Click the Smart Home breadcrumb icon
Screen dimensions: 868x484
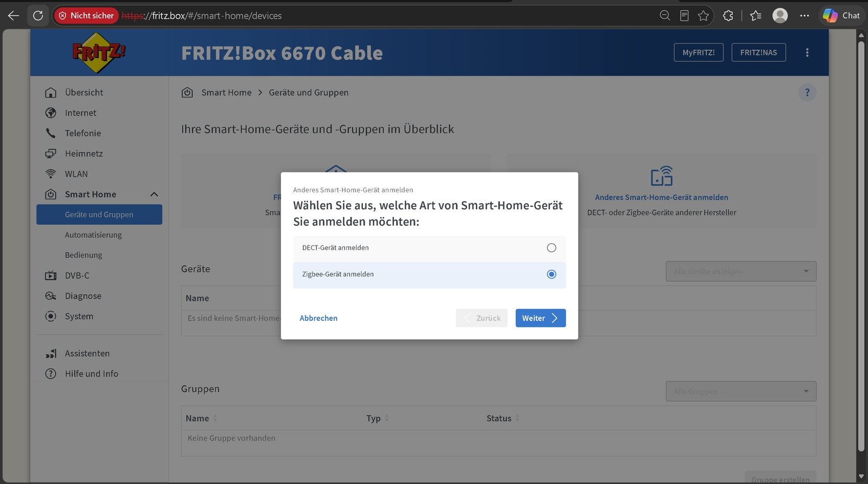[x=187, y=93]
